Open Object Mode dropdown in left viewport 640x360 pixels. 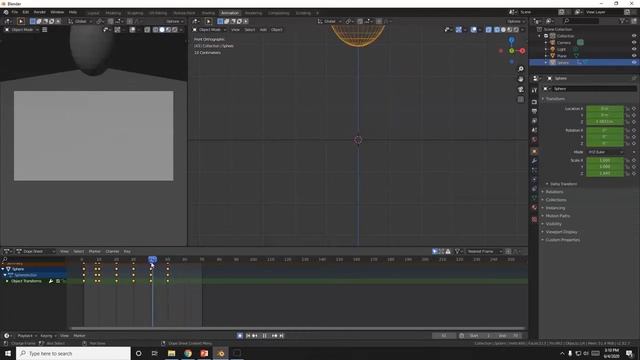coord(22,29)
